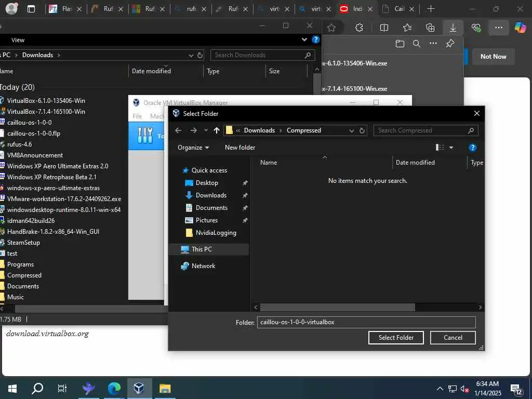
Task: Open Edge extensions puzzle icon
Action: [x=359, y=28]
